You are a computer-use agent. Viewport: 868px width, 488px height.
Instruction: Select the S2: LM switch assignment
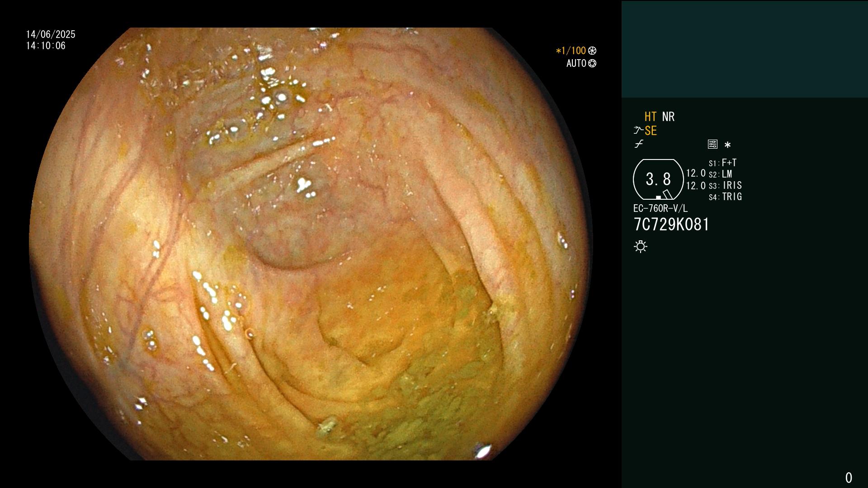click(720, 174)
